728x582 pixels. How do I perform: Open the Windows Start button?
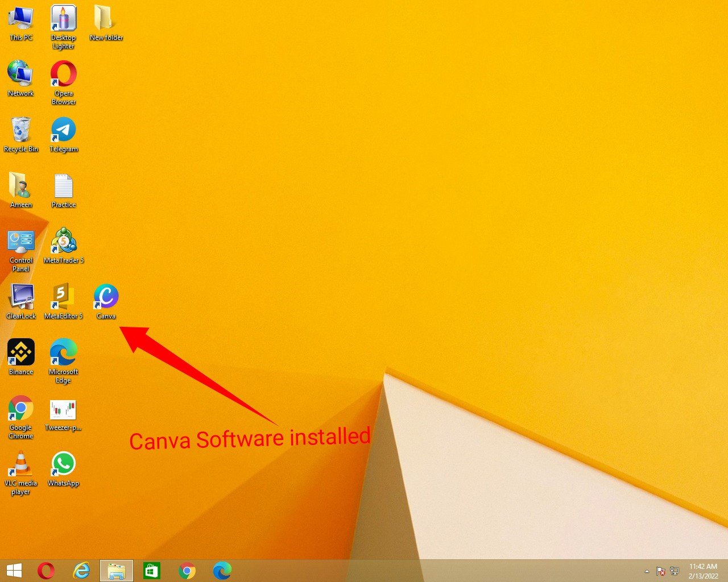[14, 571]
